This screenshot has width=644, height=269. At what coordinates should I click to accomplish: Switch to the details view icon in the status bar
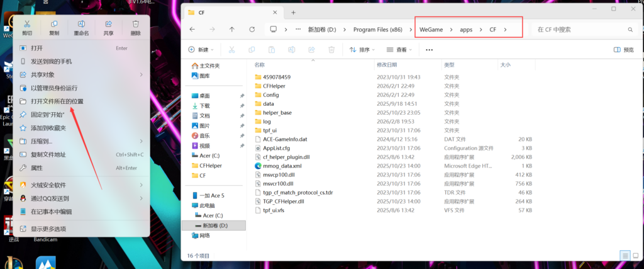[625, 255]
